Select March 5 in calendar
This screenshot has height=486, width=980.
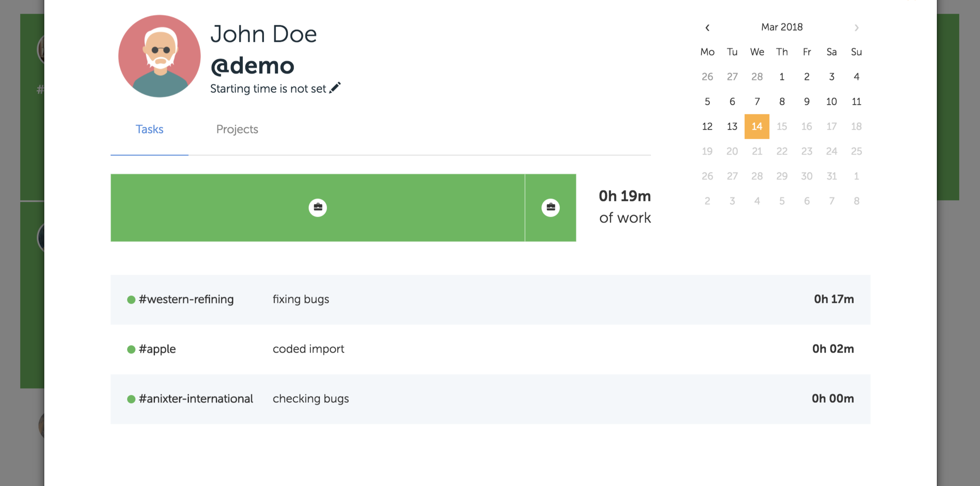tap(707, 102)
